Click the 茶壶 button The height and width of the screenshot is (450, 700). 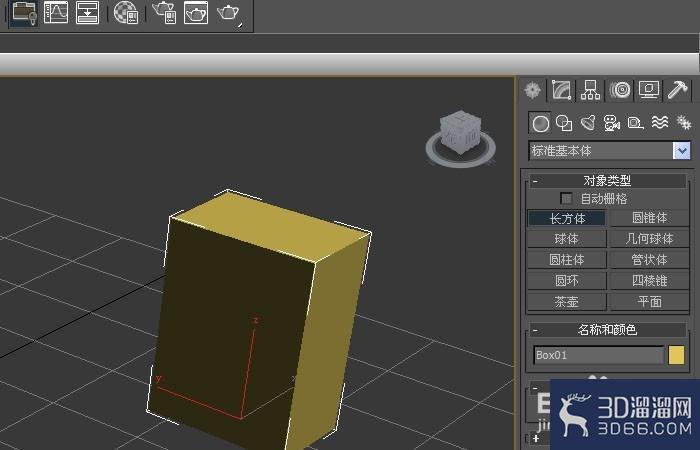(x=567, y=302)
